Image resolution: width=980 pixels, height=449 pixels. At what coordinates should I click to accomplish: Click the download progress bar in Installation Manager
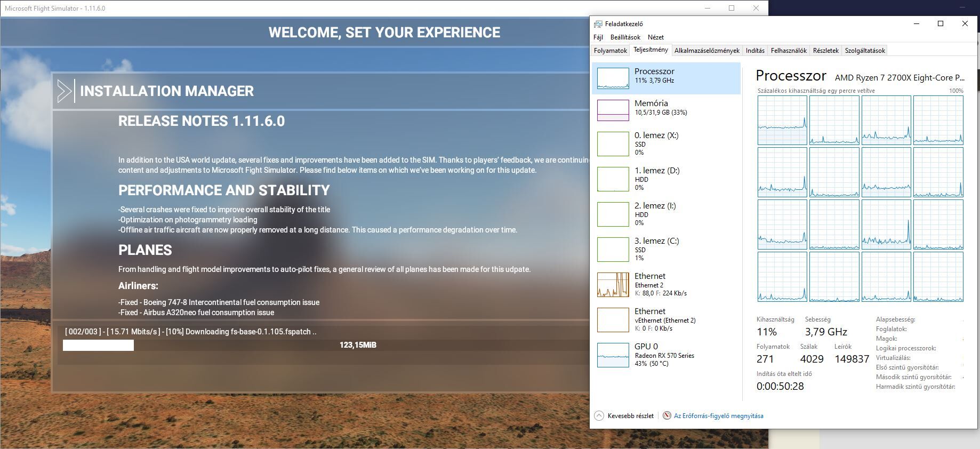(x=325, y=345)
